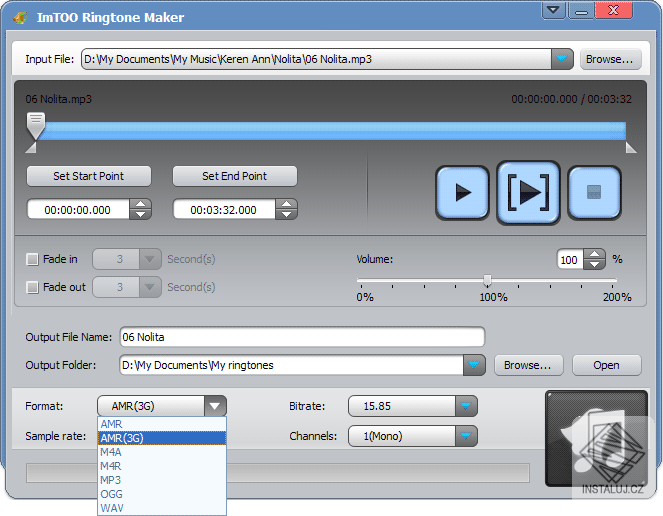Choose M4A in format list
The width and height of the screenshot is (663, 516).
(162, 452)
